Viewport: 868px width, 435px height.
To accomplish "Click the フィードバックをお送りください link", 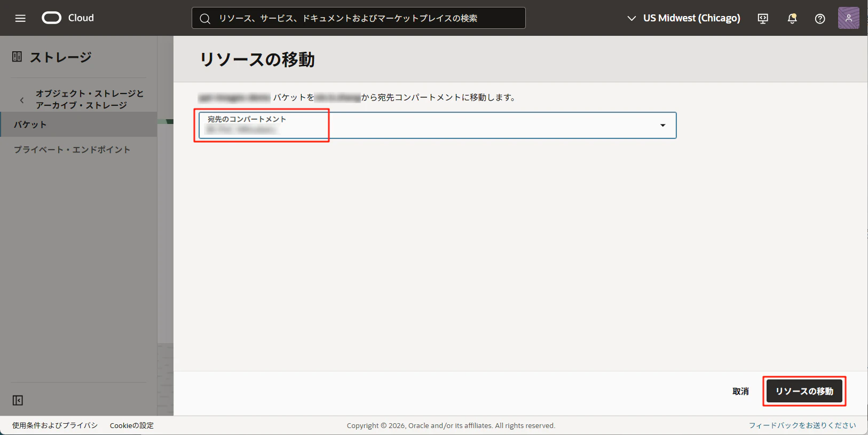I will click(x=802, y=425).
